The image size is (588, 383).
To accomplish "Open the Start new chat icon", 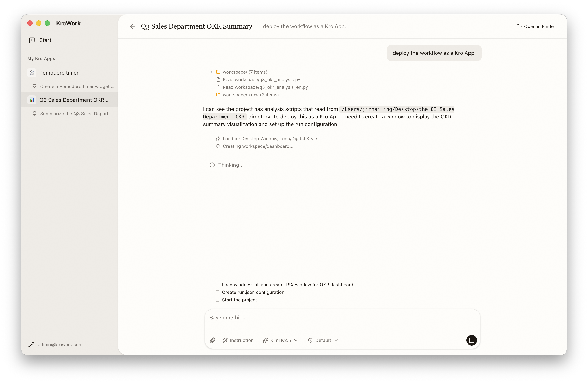I will pyautogui.click(x=32, y=40).
